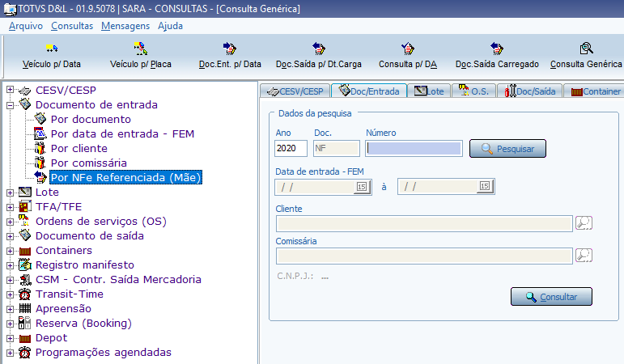624x364 pixels.
Task: Click the TFA/TFE tree node icon
Action: pos(25,206)
